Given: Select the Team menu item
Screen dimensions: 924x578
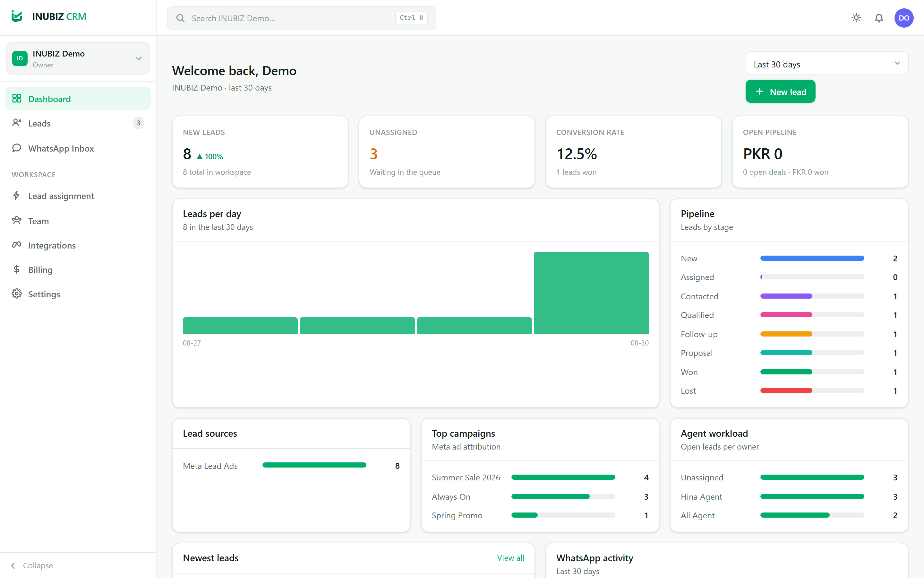Looking at the screenshot, I should 78,221.
